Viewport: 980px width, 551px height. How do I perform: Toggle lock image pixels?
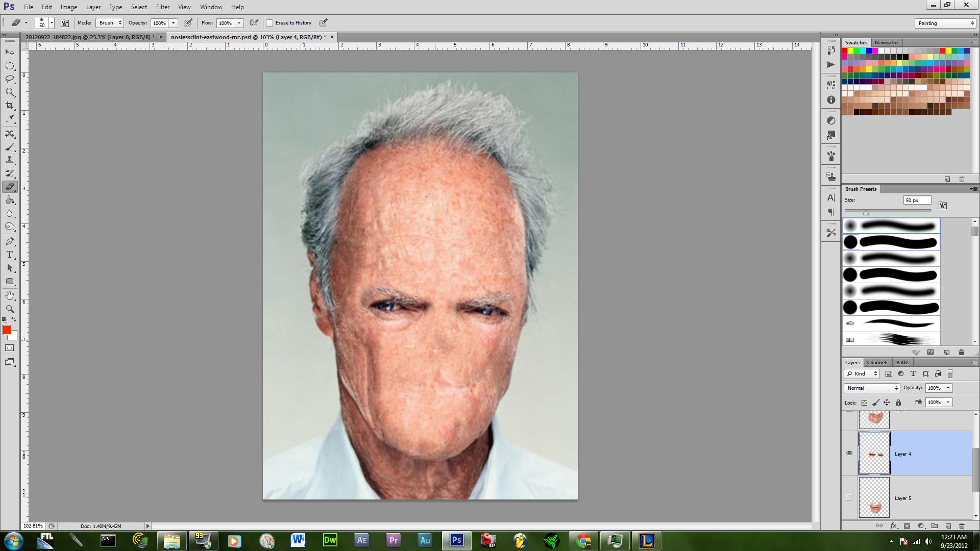pos(875,403)
